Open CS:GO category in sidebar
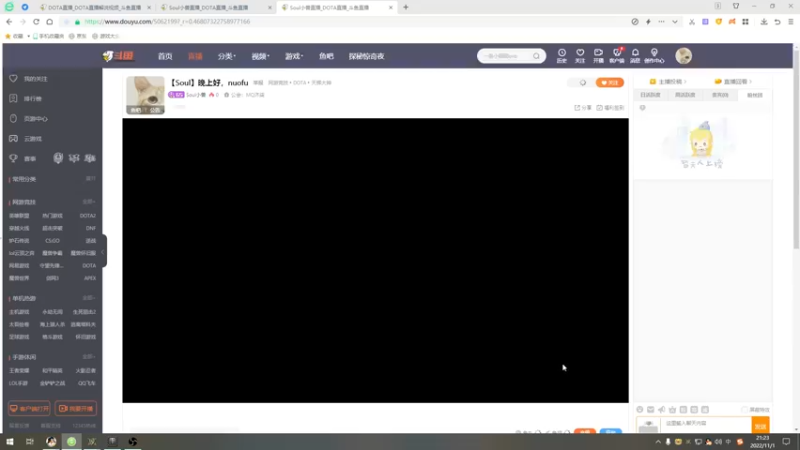800x450 pixels. (x=52, y=241)
